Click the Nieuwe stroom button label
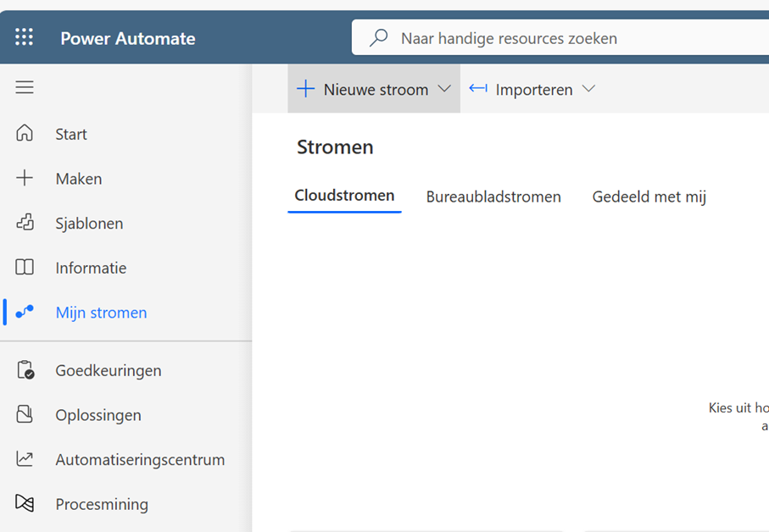This screenshot has height=532, width=769. pyautogui.click(x=376, y=90)
